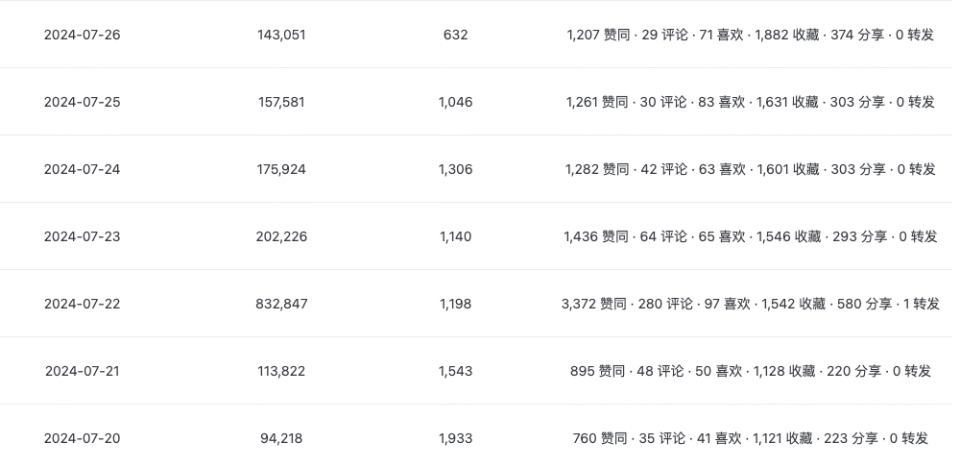Select the 143,051 value cell
The height and width of the screenshot is (468, 960).
point(281,35)
